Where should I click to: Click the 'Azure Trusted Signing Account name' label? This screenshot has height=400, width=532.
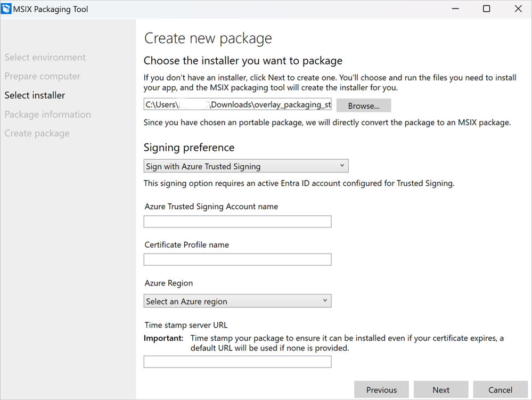click(211, 207)
